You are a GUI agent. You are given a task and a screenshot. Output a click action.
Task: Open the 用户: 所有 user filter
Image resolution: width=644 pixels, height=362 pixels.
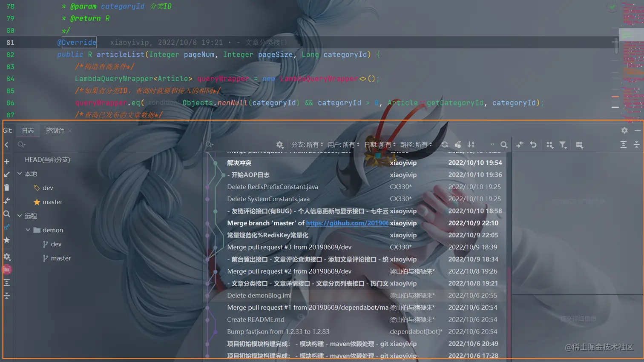pos(343,145)
